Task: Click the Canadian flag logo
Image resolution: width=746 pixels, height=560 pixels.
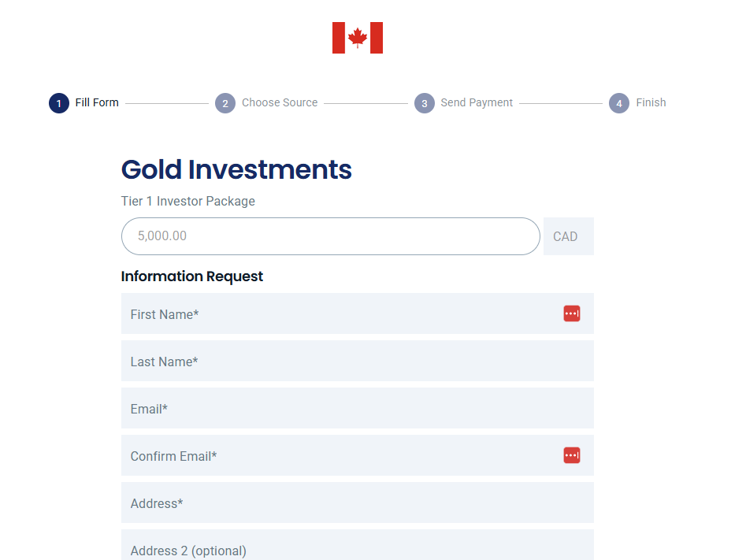Action: click(358, 38)
